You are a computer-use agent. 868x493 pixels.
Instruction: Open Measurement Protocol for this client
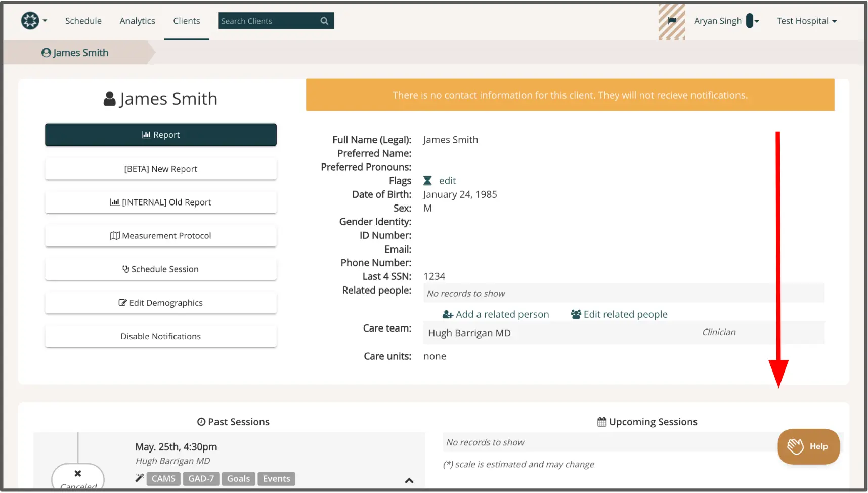pyautogui.click(x=160, y=235)
